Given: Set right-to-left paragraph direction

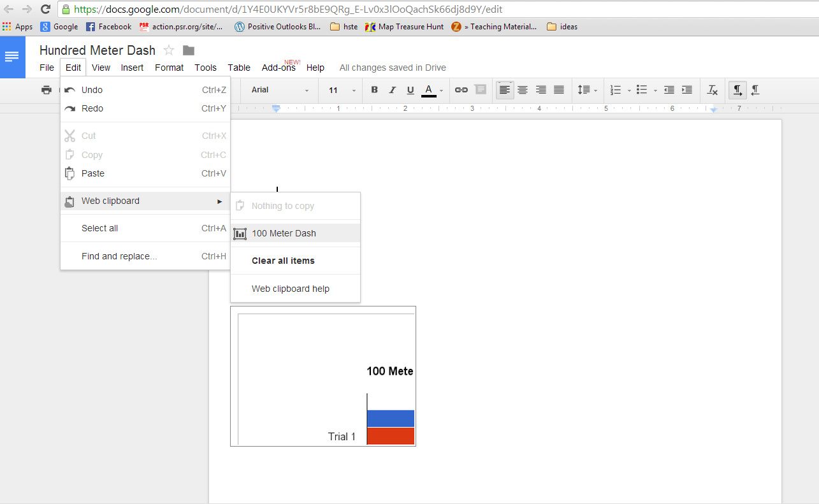Looking at the screenshot, I should click(755, 90).
